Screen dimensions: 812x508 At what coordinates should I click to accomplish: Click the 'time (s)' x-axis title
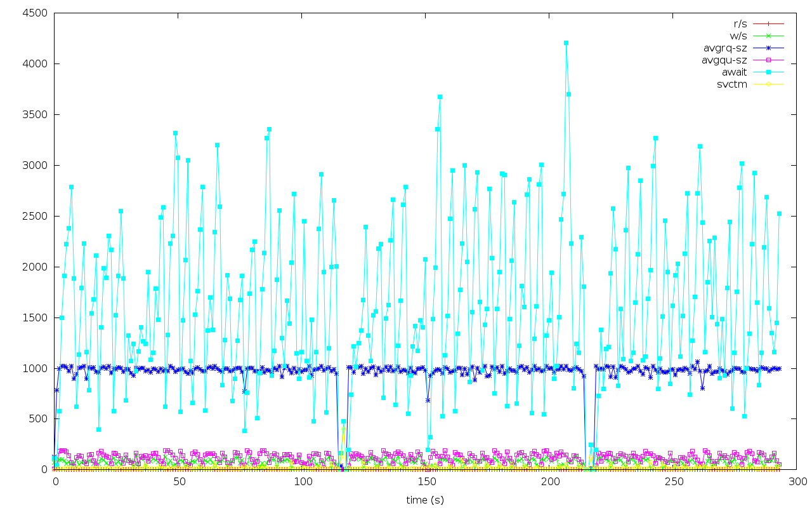click(x=425, y=500)
